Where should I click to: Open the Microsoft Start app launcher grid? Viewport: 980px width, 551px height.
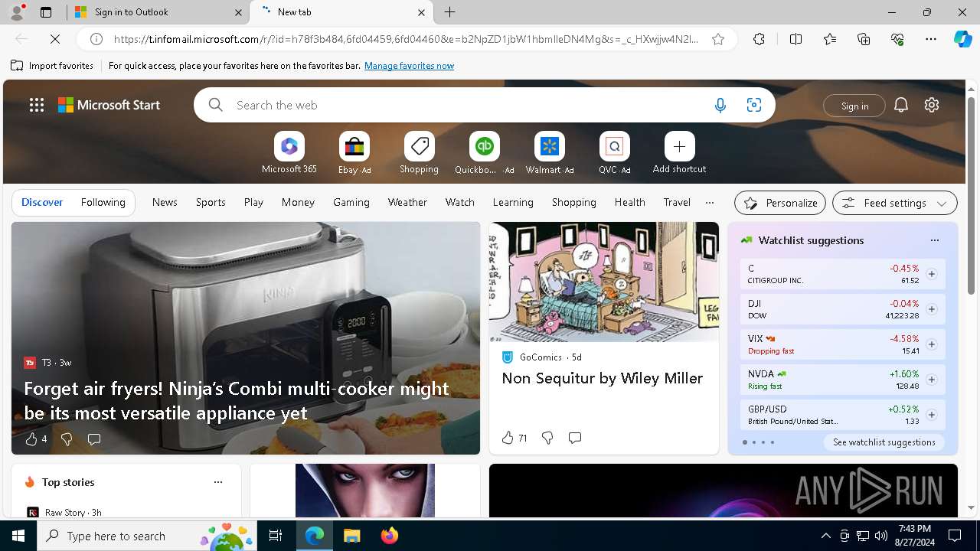point(37,105)
